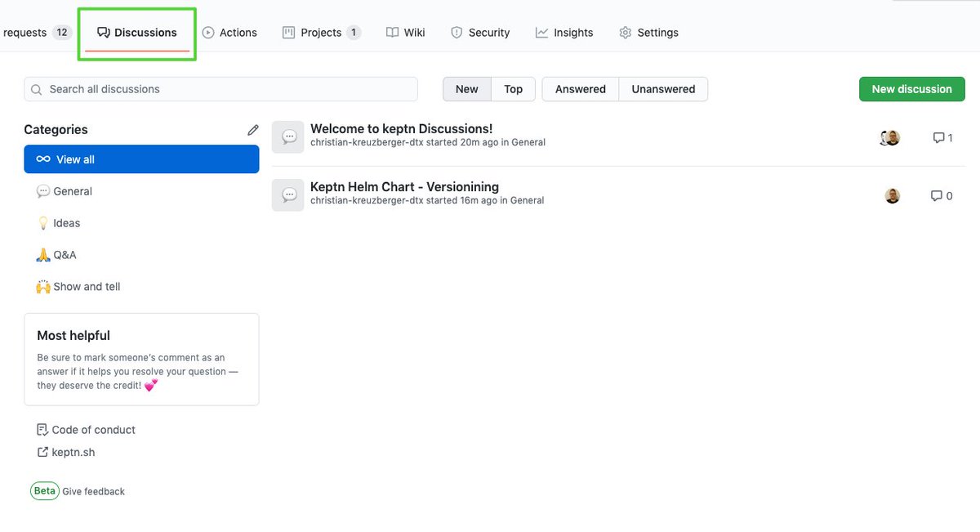The height and width of the screenshot is (532, 980).
Task: Filter to Unanswered discussions
Action: click(x=663, y=89)
